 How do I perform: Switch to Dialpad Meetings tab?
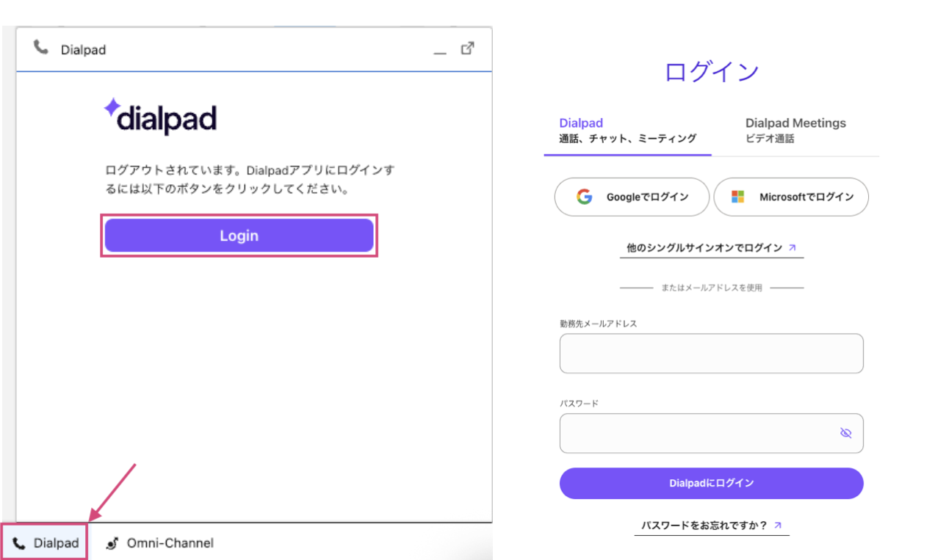[x=795, y=130]
